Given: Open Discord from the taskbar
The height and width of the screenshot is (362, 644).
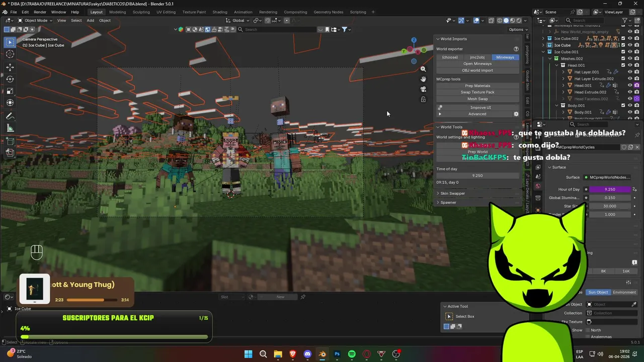Looking at the screenshot, I should [307, 354].
